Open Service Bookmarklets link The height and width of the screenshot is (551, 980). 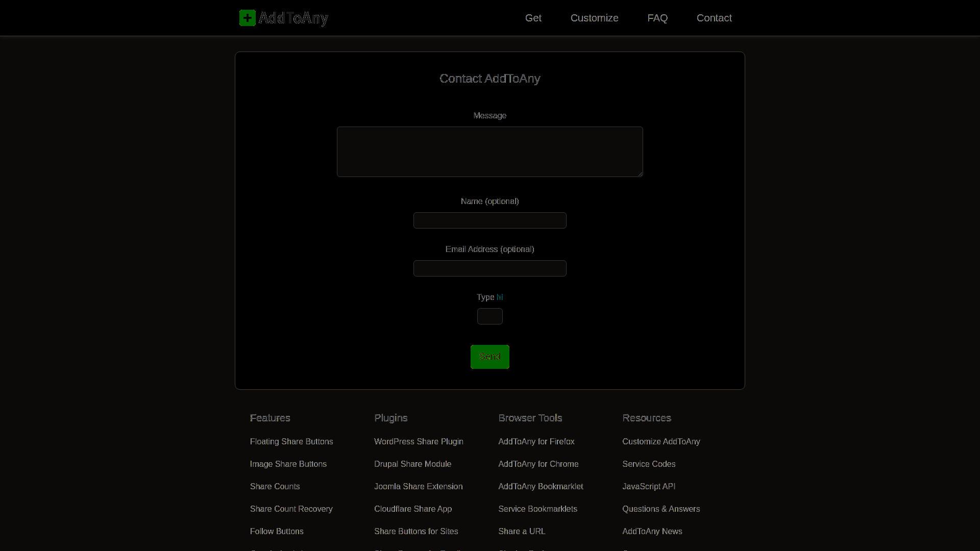point(538,509)
